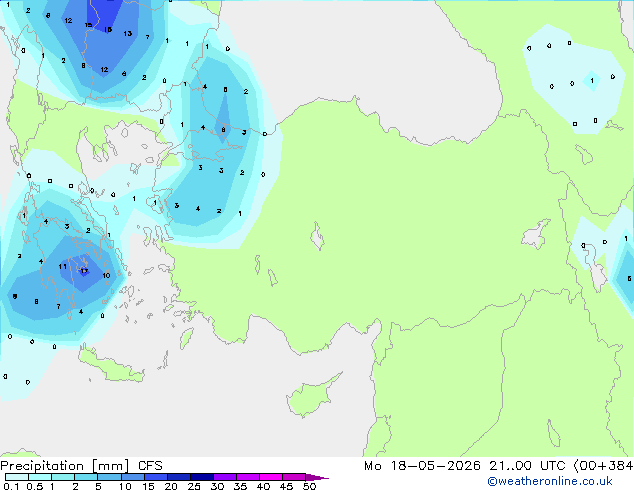Click the 0.1–0.5 mm legend swatch

(x=17, y=477)
